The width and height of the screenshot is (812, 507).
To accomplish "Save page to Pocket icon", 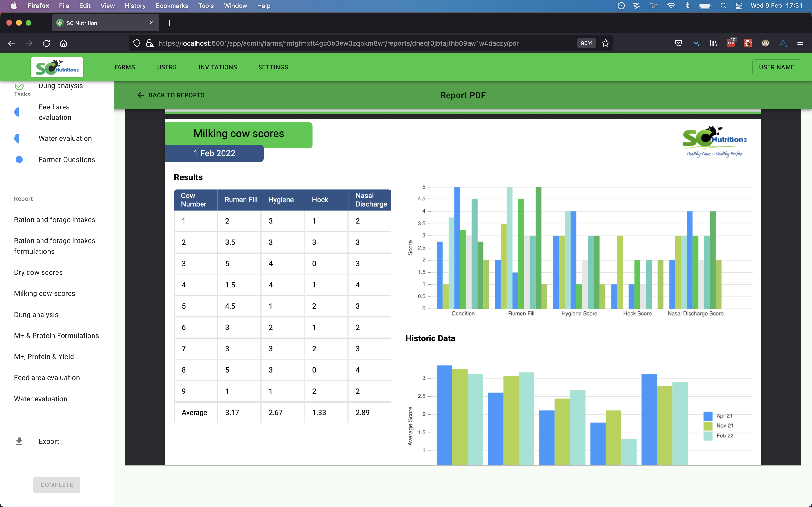I will click(678, 43).
